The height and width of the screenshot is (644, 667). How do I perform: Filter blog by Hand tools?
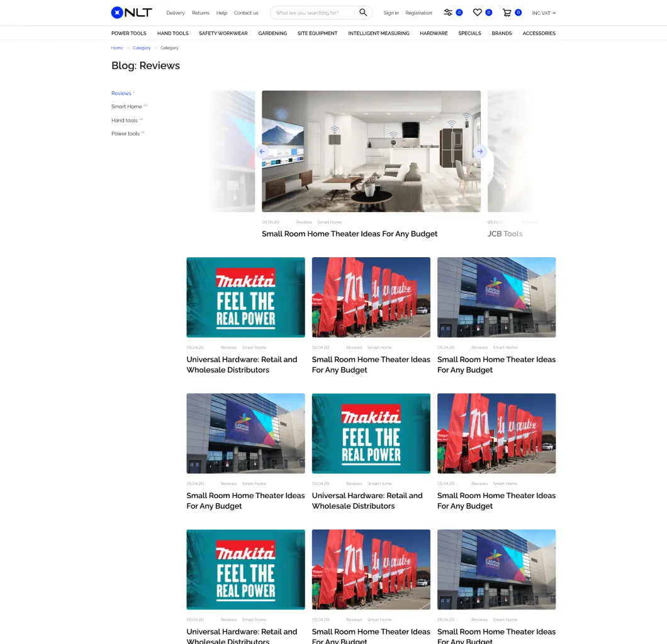point(125,121)
